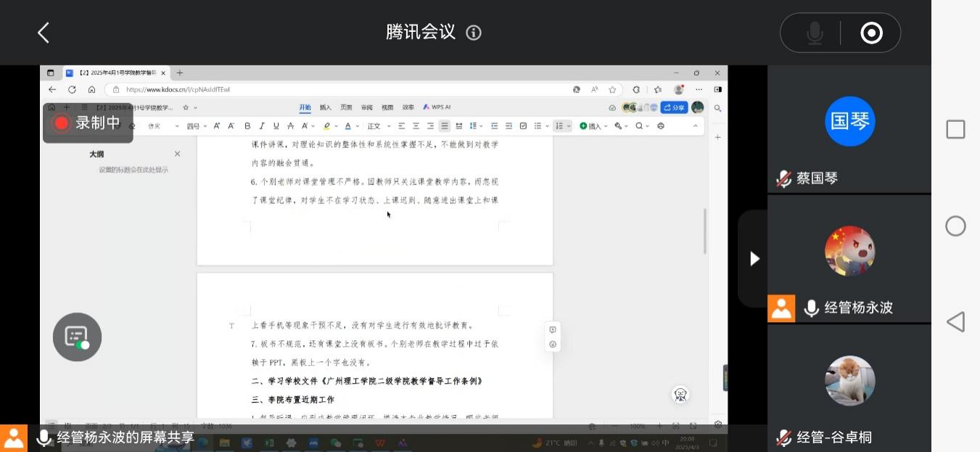Select 蔡国琴's participant avatar
This screenshot has height=452, width=980.
point(849,121)
